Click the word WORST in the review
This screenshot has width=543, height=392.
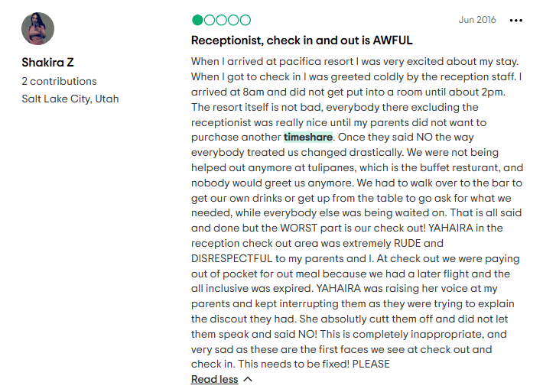click(298, 228)
